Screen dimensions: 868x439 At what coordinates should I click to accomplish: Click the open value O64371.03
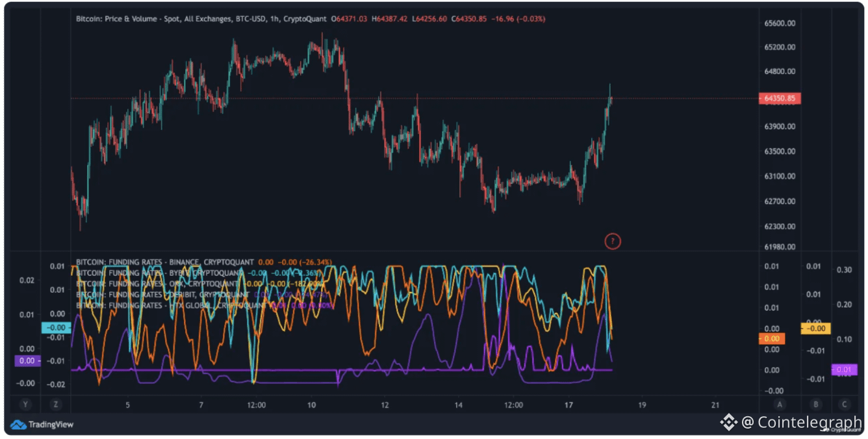349,19
